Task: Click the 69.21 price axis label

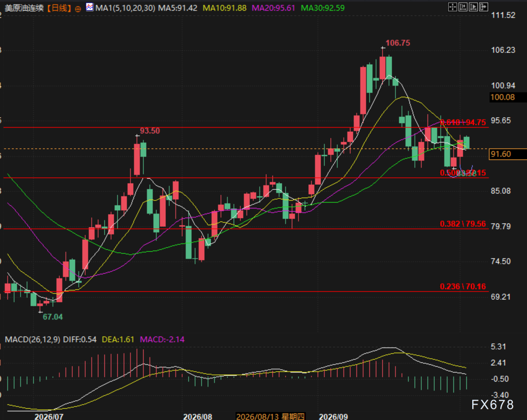Action: (501, 297)
